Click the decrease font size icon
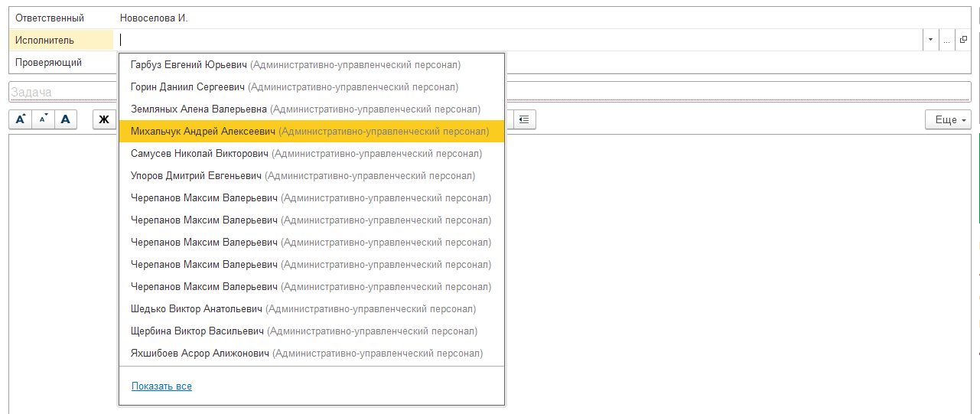Viewport: 980px width, 414px height. pos(43,119)
